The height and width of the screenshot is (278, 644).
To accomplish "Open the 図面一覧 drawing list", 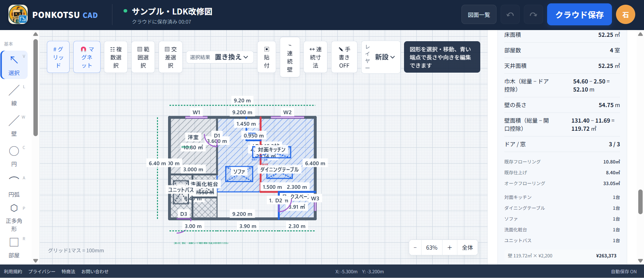I will tap(479, 15).
